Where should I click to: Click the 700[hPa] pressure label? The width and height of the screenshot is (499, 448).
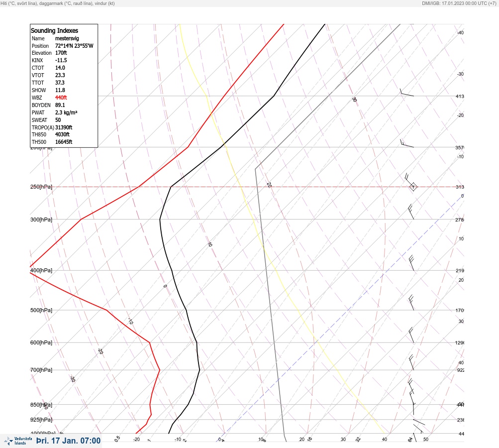[x=41, y=370]
